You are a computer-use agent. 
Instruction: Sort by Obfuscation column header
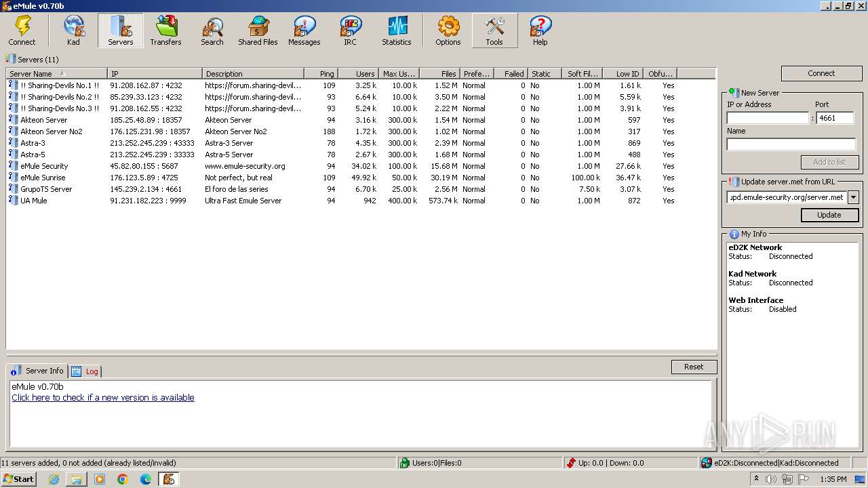click(x=660, y=73)
